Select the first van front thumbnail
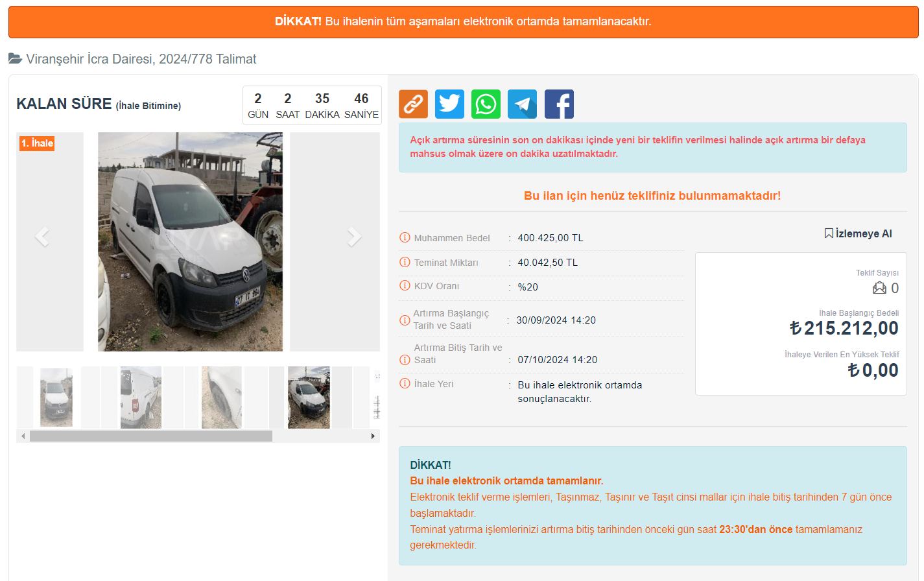The width and height of the screenshot is (924, 581). (x=56, y=397)
